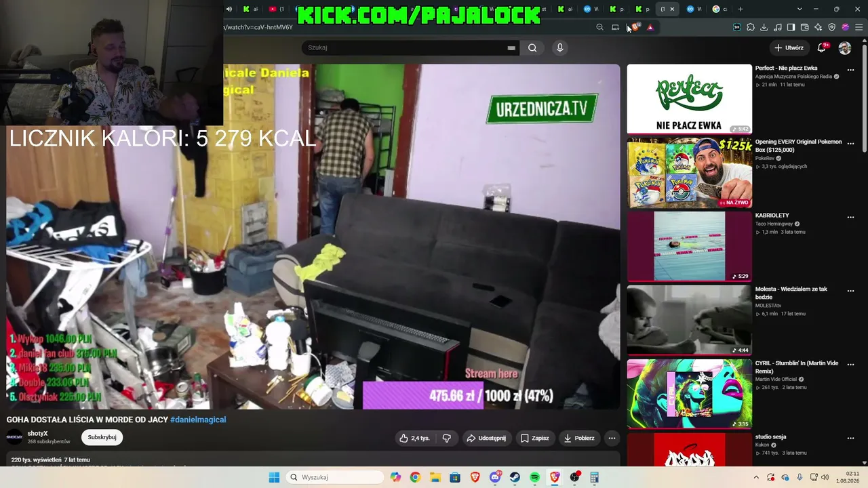
Task: Open options for studio sesja video
Action: pos(850,439)
